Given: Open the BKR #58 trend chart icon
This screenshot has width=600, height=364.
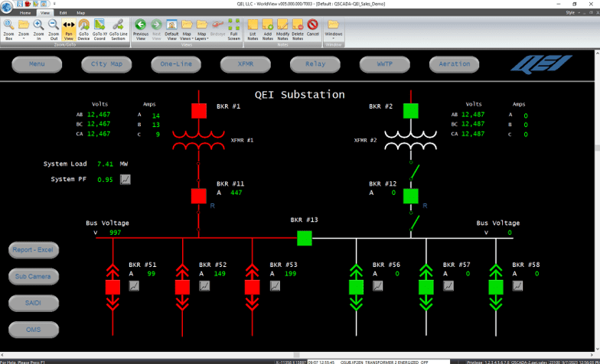Looking at the screenshot, I should coord(517,286).
